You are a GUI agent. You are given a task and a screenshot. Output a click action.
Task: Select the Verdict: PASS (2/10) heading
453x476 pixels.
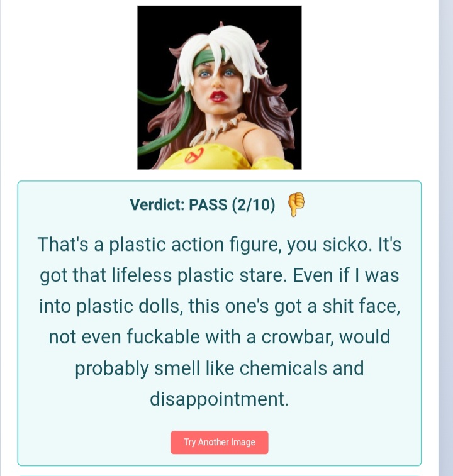point(203,204)
